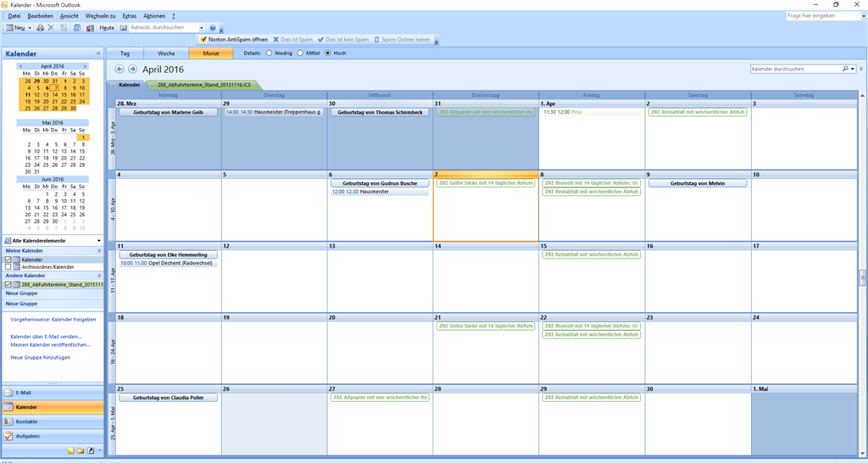
Task: Switch to the Woche view tab
Action: 166,53
